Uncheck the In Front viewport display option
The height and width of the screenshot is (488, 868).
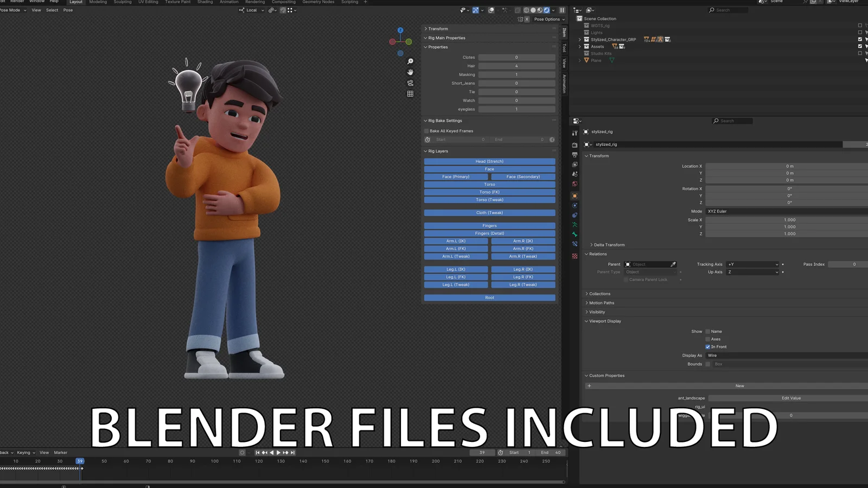coord(707,346)
